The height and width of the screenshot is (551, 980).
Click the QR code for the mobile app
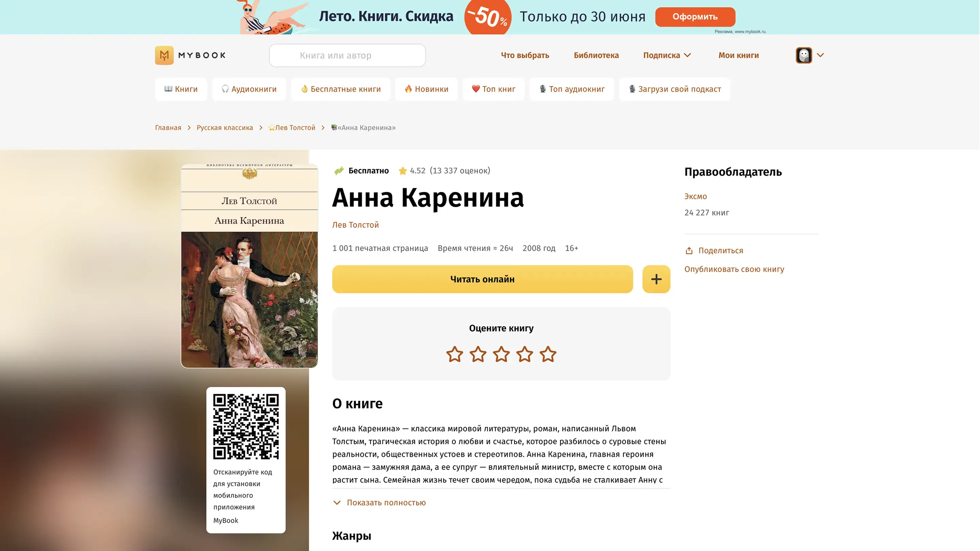click(246, 426)
